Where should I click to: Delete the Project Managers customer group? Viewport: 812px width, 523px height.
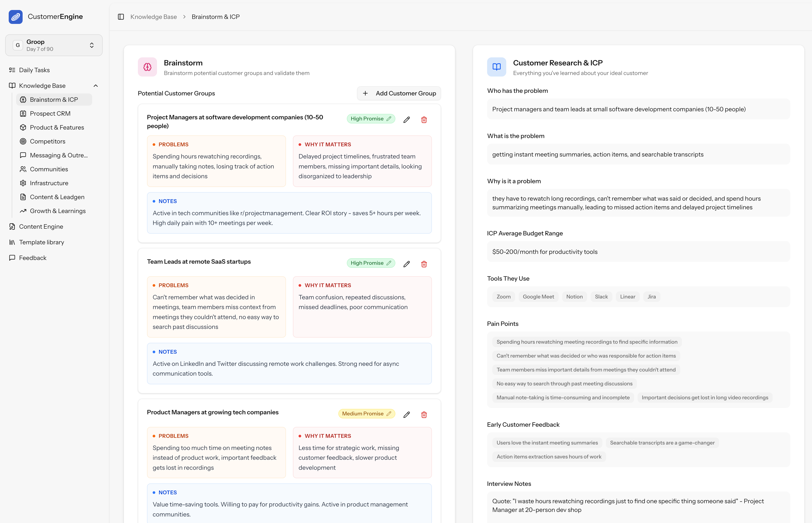pos(424,120)
